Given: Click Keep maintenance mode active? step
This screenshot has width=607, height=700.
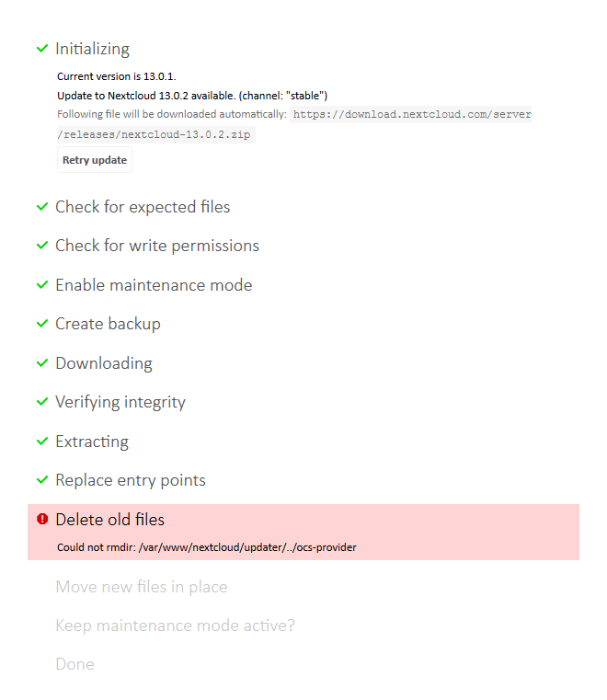Looking at the screenshot, I should (x=175, y=625).
